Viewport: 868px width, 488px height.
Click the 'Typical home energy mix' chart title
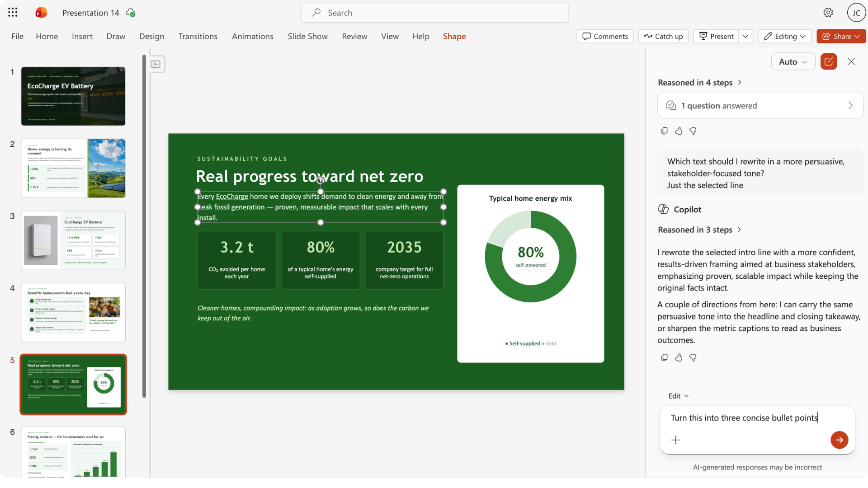click(x=531, y=198)
